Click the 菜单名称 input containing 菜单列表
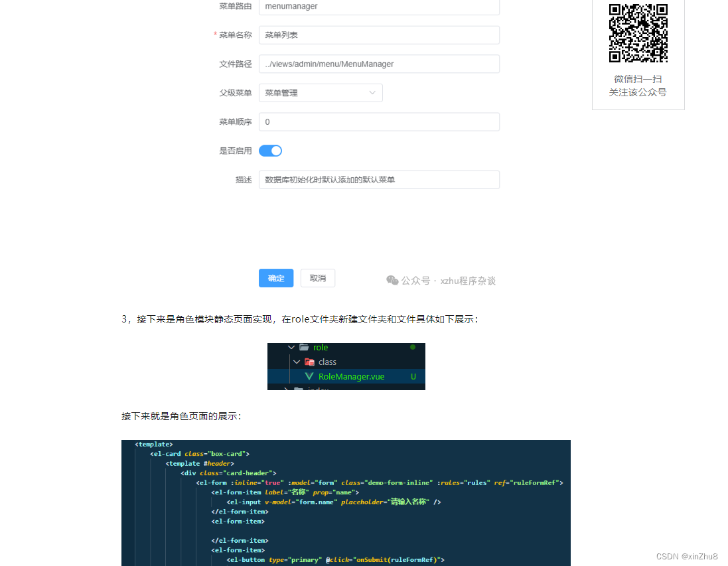728x566 pixels. pos(379,35)
